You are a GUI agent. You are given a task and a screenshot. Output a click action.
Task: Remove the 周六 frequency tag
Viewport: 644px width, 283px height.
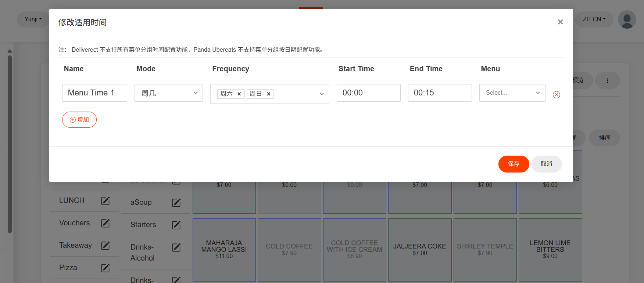[239, 94]
